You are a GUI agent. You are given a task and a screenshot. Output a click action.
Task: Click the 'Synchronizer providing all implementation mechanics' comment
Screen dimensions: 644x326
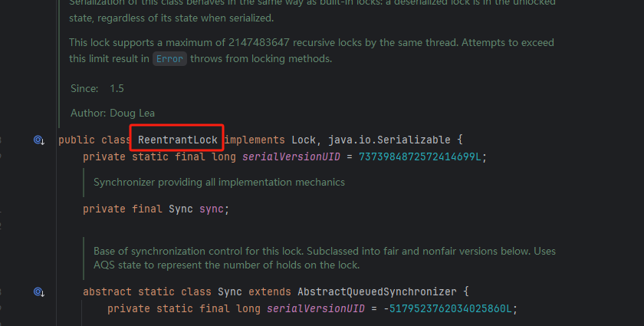pos(219,182)
